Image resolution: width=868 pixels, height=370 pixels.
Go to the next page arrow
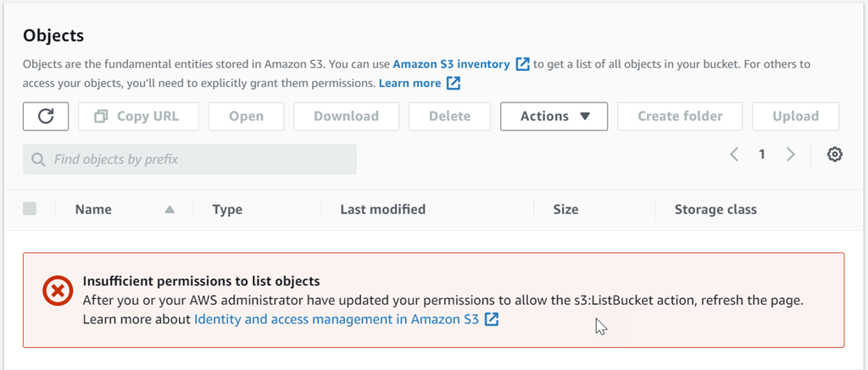791,154
